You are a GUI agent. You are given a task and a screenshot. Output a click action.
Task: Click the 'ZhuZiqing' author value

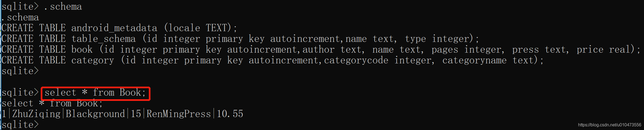click(36, 114)
